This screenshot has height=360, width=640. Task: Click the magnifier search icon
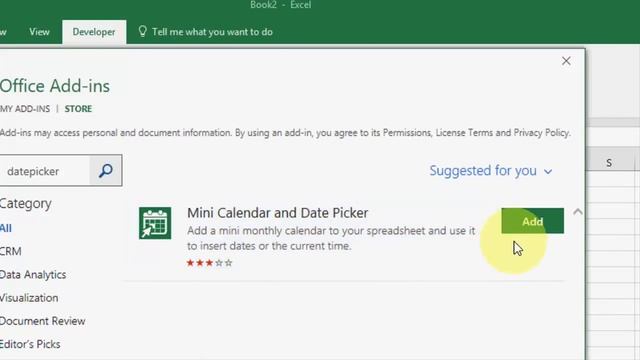click(105, 171)
